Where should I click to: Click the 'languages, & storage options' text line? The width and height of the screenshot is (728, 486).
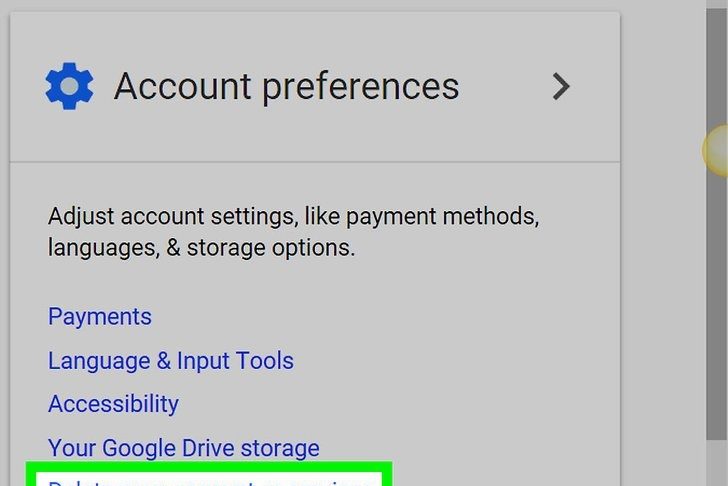(201, 247)
